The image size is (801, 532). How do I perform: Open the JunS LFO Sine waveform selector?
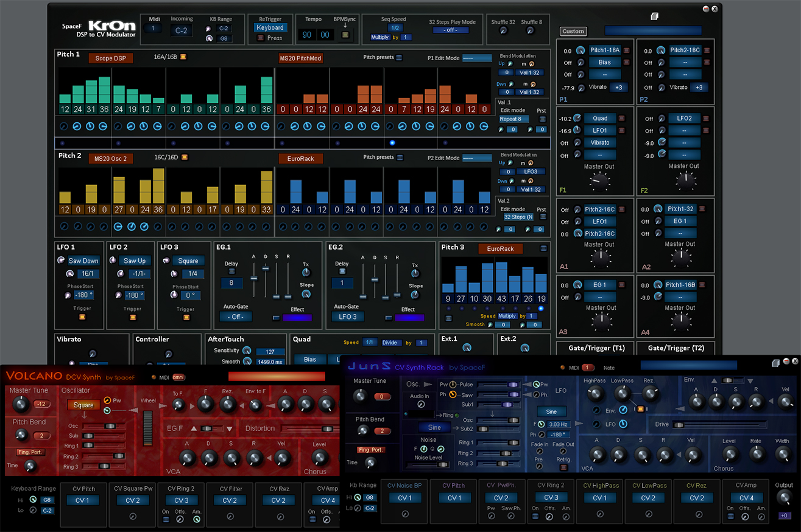(551, 411)
